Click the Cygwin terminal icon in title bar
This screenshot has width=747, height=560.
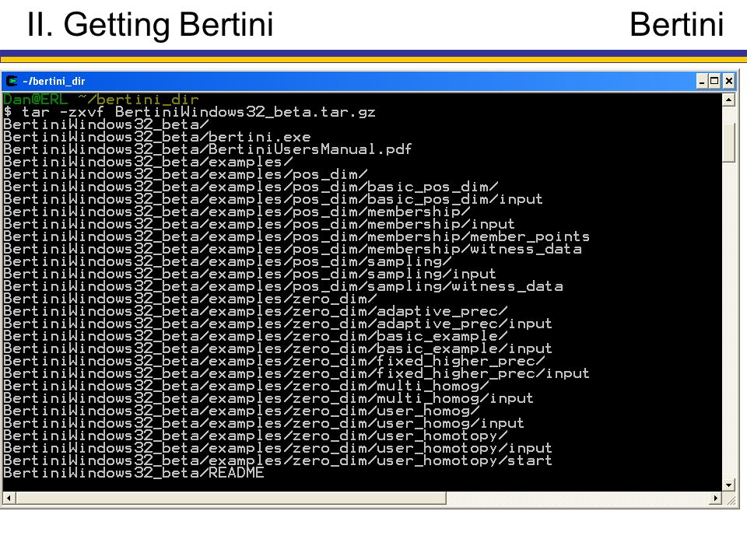pyautogui.click(x=12, y=82)
